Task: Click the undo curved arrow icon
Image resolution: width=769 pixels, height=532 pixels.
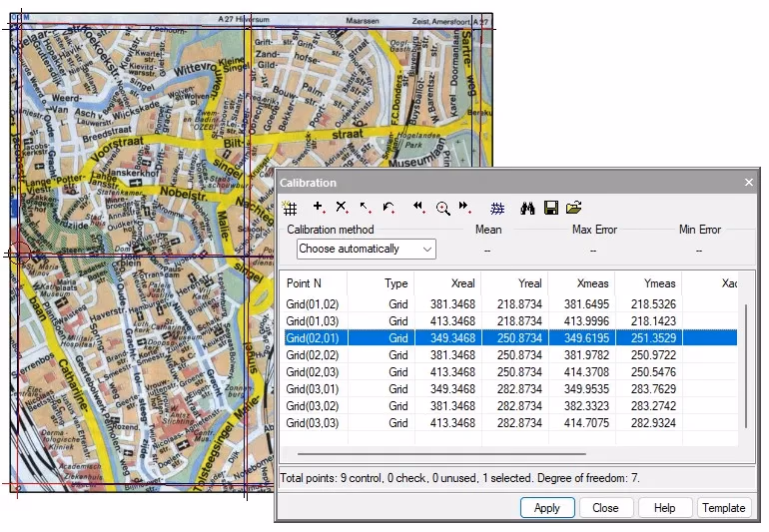Action: tap(388, 208)
